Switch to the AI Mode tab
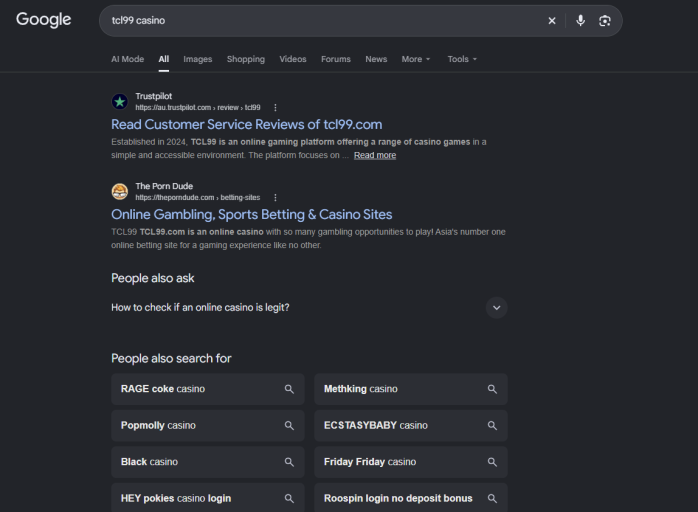Image resolution: width=698 pixels, height=512 pixels. click(x=127, y=59)
